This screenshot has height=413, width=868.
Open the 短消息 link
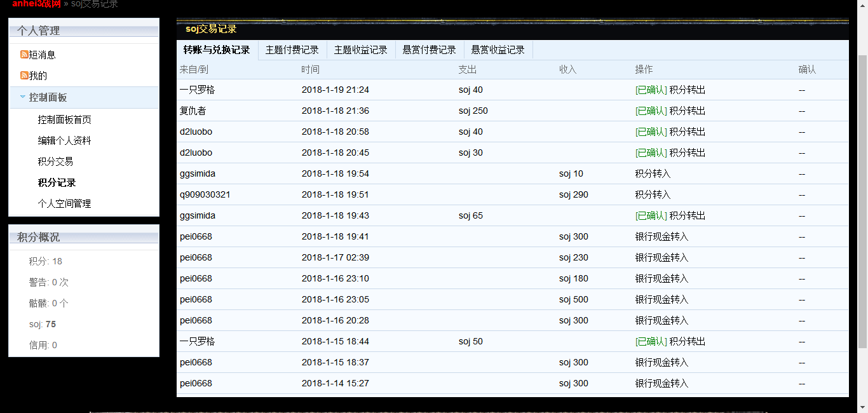[x=42, y=55]
